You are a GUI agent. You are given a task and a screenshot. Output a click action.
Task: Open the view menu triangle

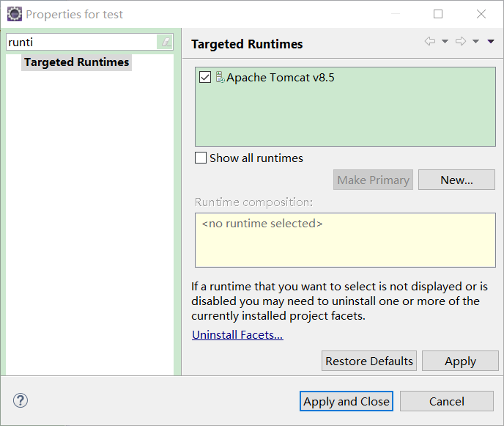491,41
